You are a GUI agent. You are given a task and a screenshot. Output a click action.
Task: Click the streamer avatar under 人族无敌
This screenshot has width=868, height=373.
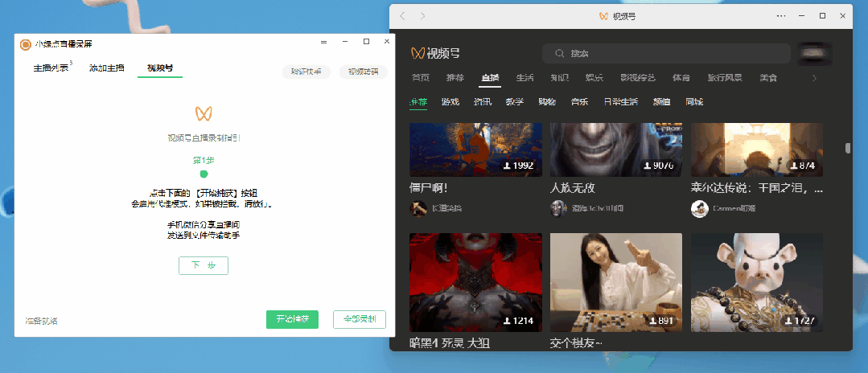click(558, 209)
